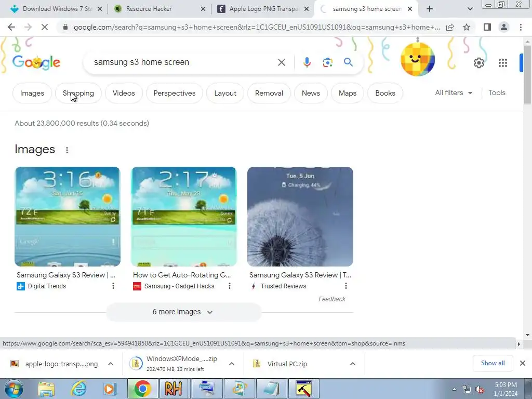532x399 pixels.
Task: Click the smiling disco ball doodle
Action: (418, 59)
